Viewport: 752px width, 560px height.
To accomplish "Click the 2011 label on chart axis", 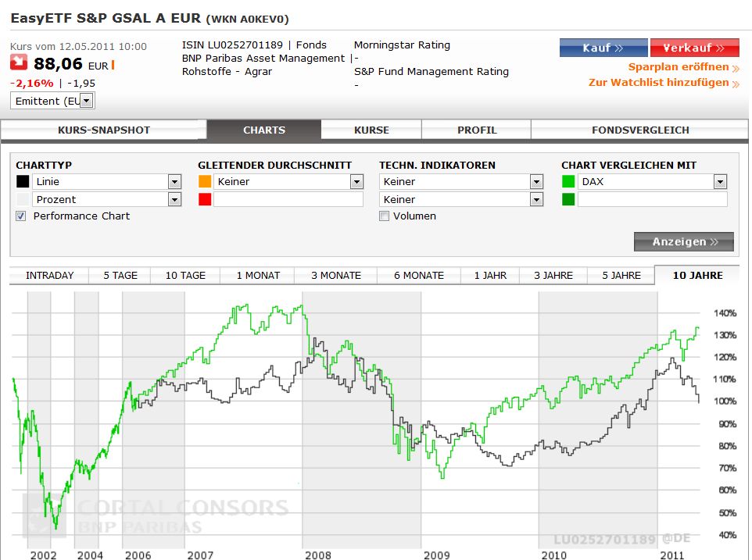I will (x=671, y=555).
